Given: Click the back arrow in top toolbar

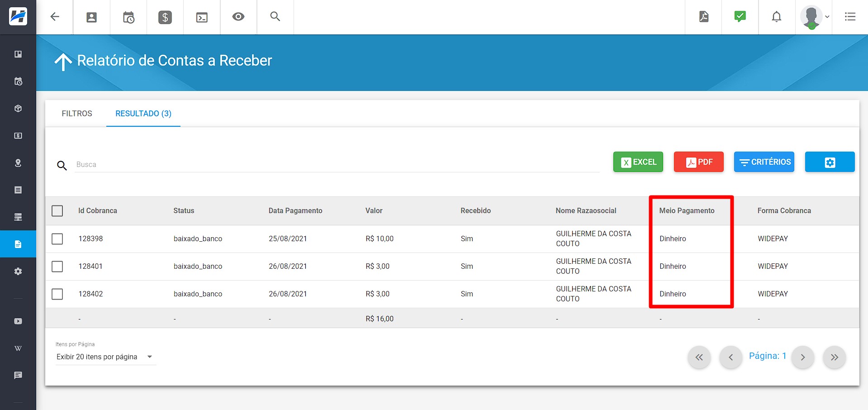Looking at the screenshot, I should pyautogui.click(x=55, y=17).
